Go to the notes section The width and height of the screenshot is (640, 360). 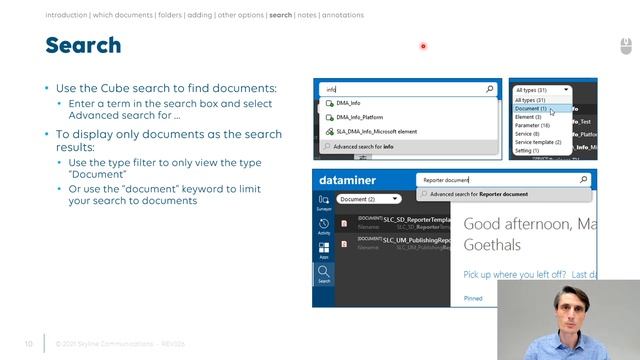point(307,15)
